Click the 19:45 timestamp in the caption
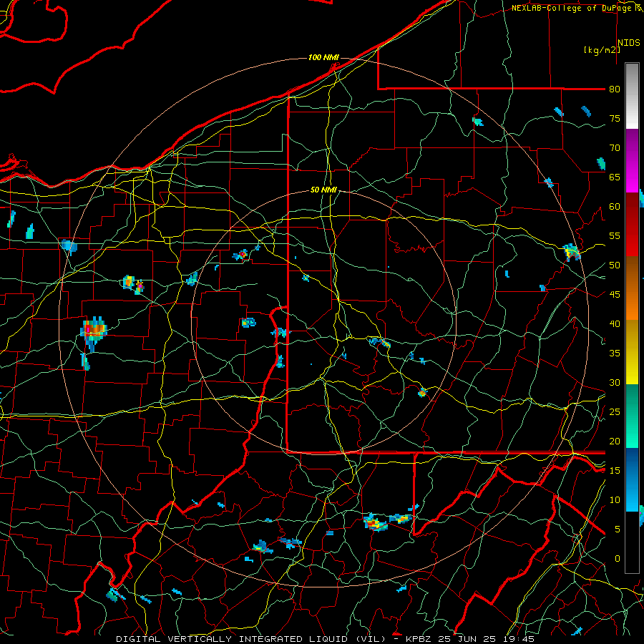The image size is (644, 644). 519,639
